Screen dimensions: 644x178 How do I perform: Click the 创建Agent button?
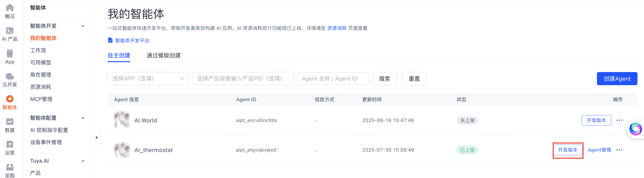617,79
